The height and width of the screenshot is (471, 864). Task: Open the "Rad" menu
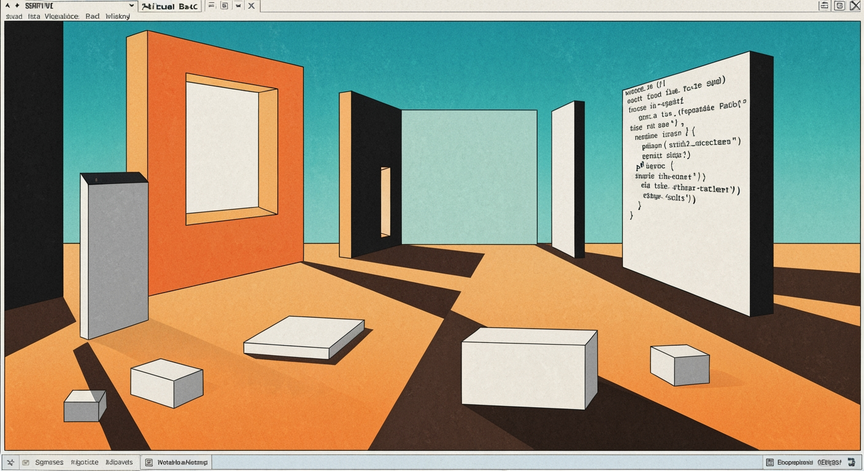93,17
